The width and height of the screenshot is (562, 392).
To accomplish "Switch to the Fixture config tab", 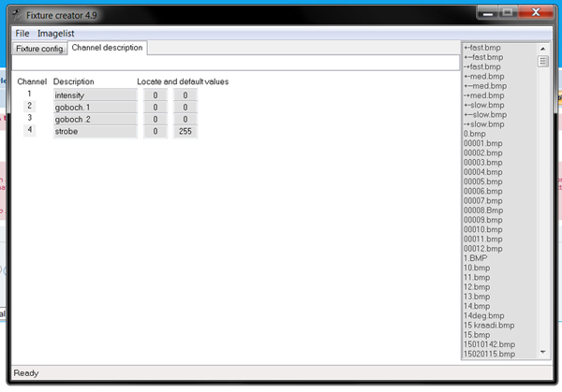I will (x=39, y=49).
